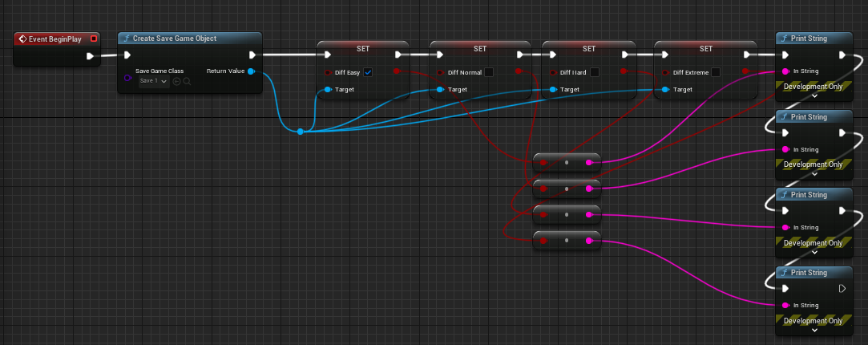Select the SET node header for Diff Easy
Viewport: 868px width, 345px height.
363,48
